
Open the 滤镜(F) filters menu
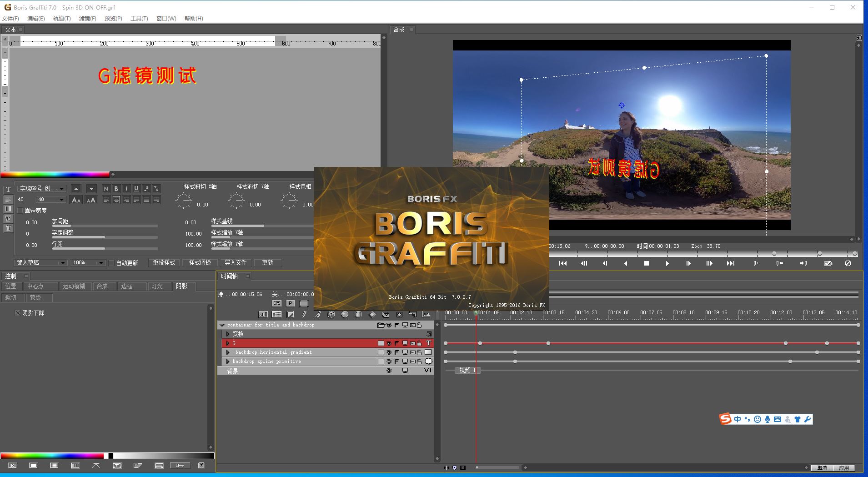[88, 19]
